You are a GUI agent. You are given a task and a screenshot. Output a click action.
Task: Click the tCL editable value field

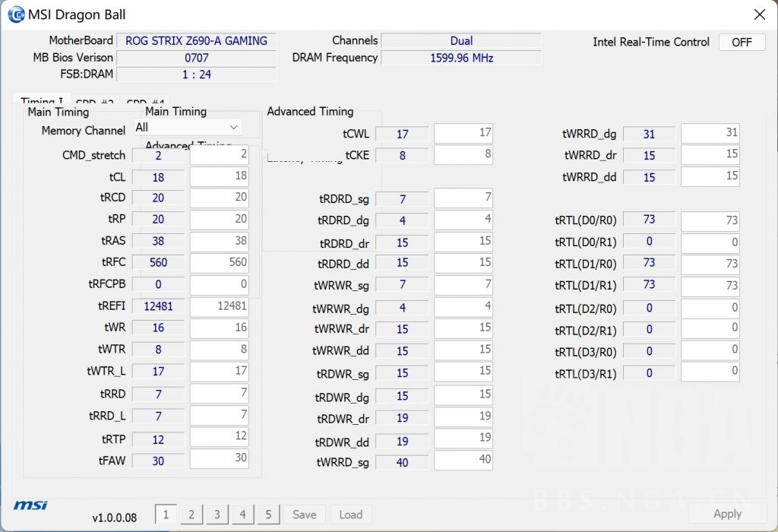point(219,176)
